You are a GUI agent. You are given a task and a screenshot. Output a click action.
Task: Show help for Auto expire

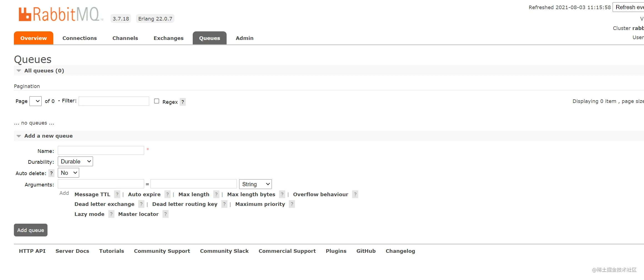[167, 194]
